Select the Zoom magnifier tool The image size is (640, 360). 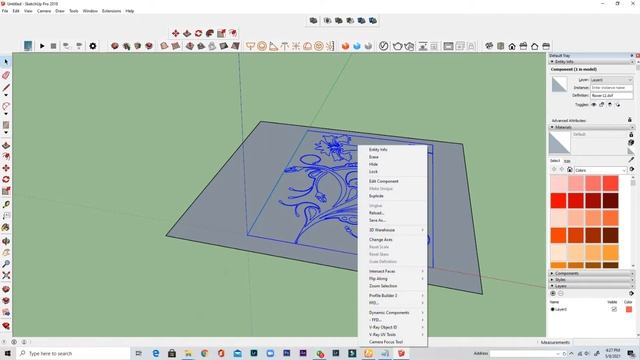pos(6,264)
